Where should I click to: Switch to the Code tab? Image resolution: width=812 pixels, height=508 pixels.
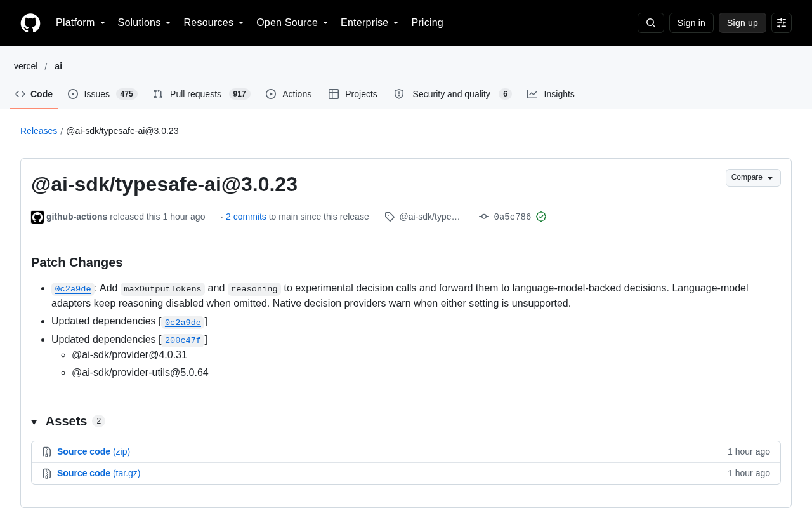click(34, 94)
